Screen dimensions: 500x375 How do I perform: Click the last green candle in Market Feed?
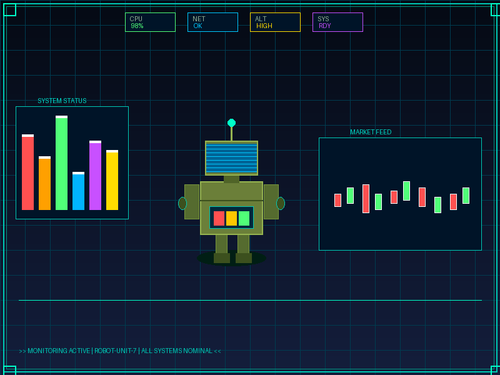466,195
